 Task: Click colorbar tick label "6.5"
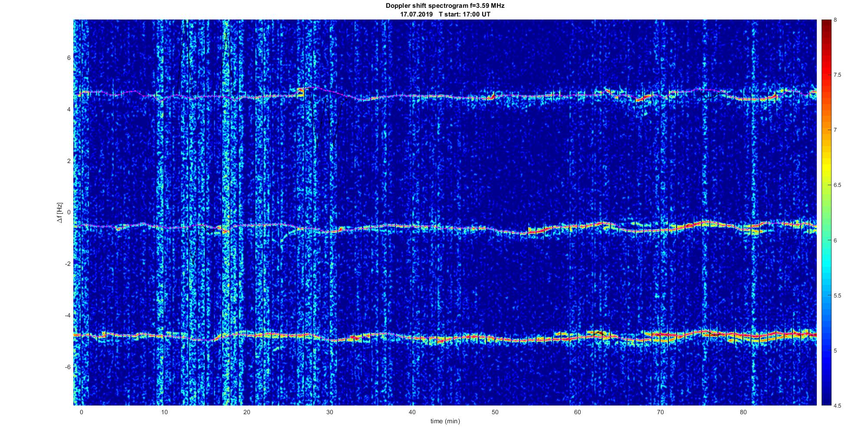837,185
